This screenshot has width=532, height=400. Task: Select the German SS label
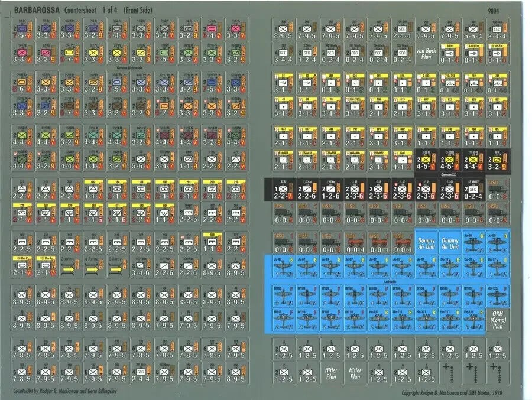coord(450,175)
